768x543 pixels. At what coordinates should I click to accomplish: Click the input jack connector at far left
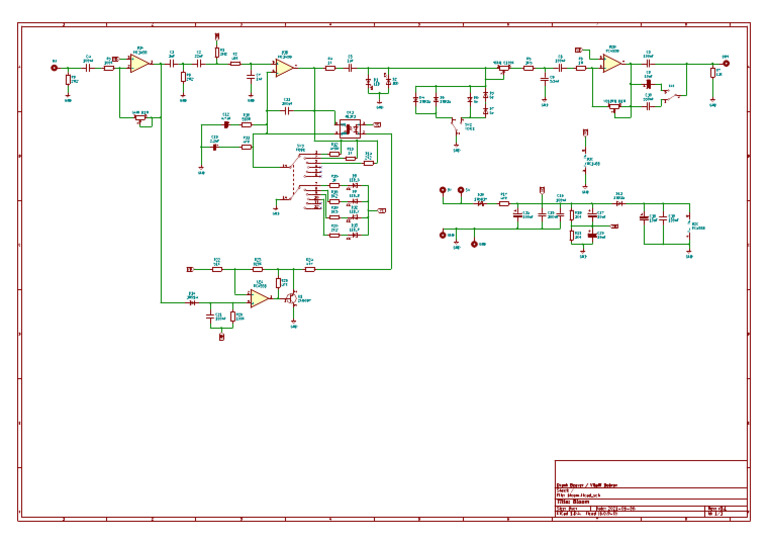(54, 68)
